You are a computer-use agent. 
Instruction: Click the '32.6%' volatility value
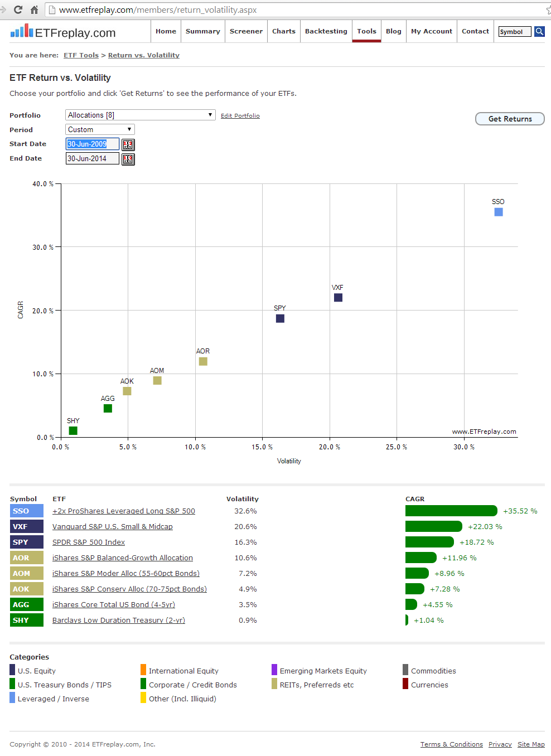pyautogui.click(x=245, y=511)
